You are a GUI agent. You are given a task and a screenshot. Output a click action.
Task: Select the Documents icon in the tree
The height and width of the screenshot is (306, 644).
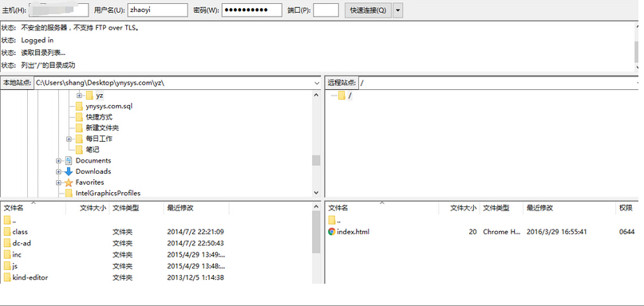pos(69,161)
